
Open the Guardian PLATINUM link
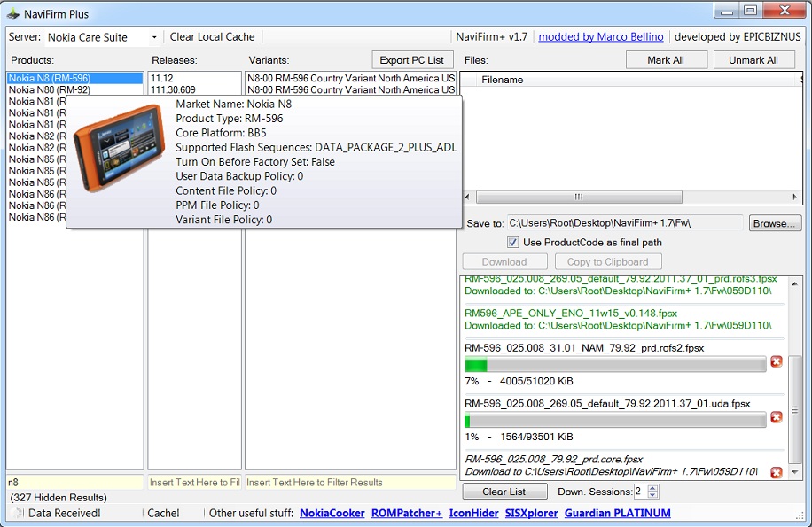click(617, 513)
